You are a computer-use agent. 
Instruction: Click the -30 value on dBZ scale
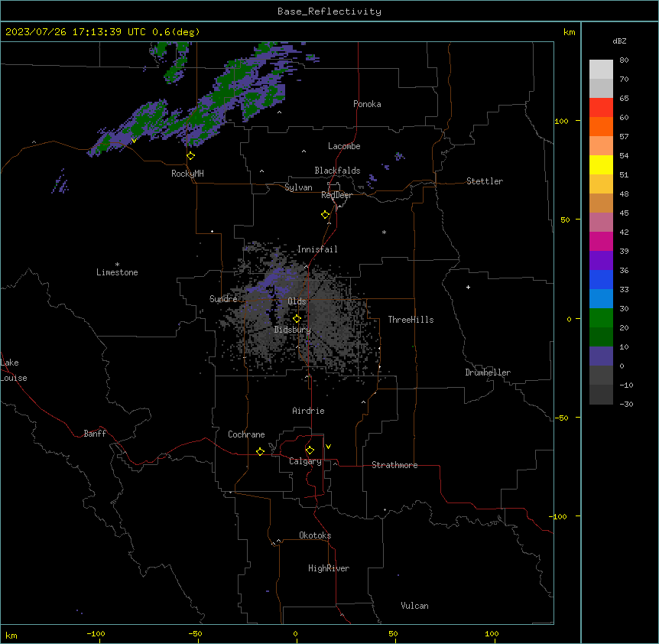tap(626, 405)
